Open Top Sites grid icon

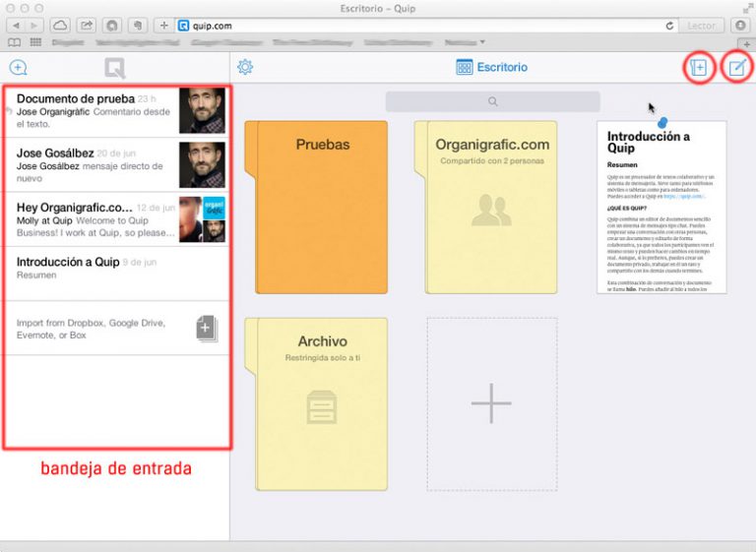tap(35, 42)
